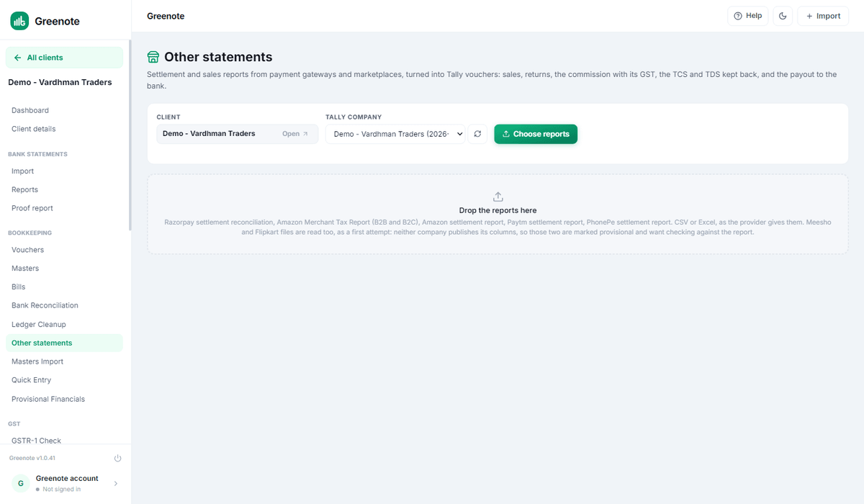
Task: Open Vouchers under Bookkeeping
Action: (64, 250)
